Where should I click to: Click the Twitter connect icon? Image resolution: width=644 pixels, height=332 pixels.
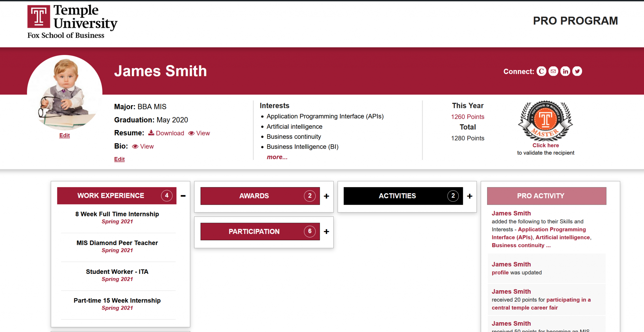[577, 71]
